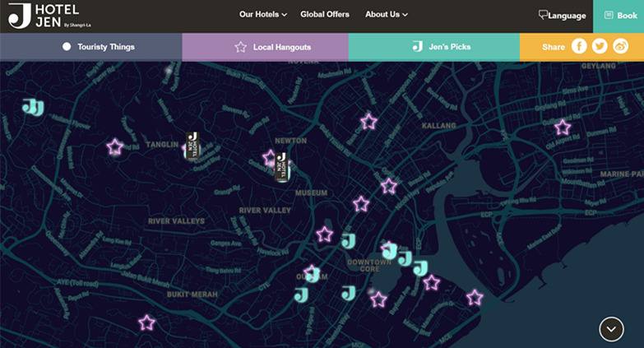Share the map on Twitter
Viewport: 644px width, 348px height.
click(600, 46)
